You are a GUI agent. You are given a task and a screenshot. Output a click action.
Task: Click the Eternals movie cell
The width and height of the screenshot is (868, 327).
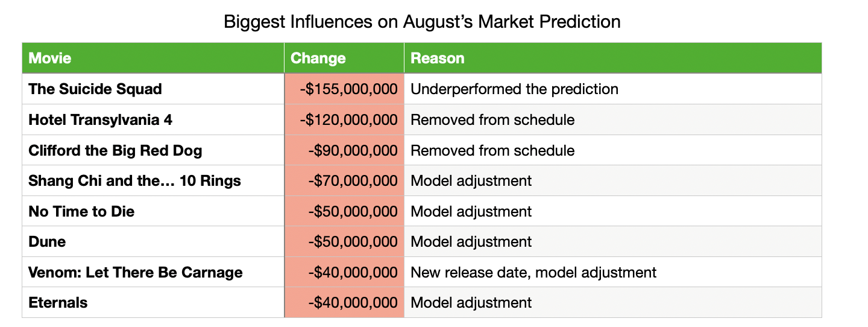click(58, 303)
